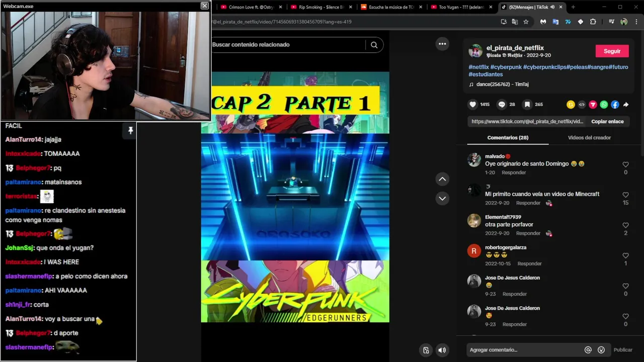Click the pin icon in chat overlay
This screenshot has width=644, height=362.
click(130, 131)
